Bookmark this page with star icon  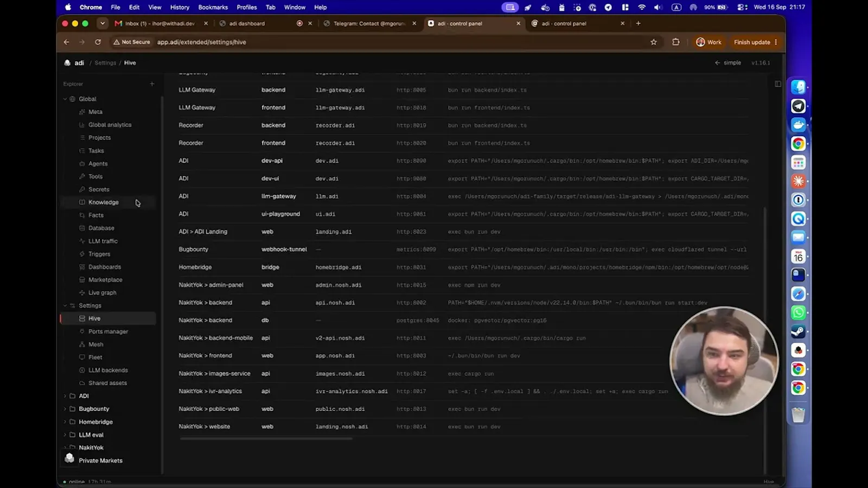654,42
